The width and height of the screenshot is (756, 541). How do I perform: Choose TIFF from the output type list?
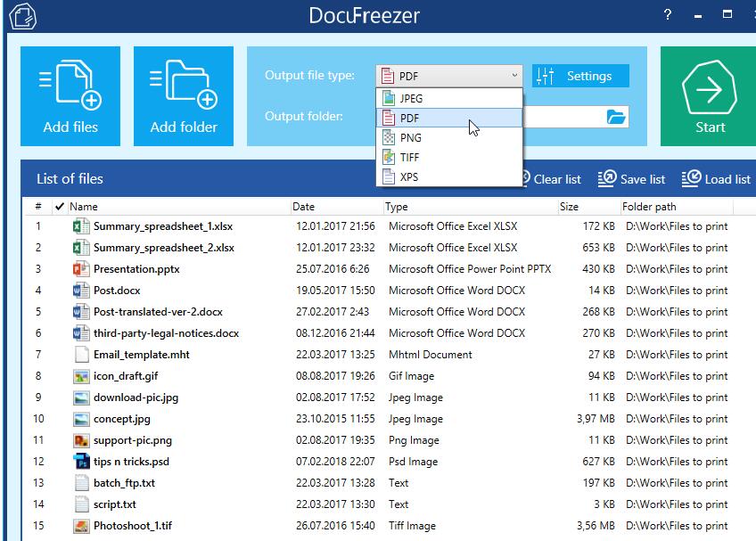449,157
